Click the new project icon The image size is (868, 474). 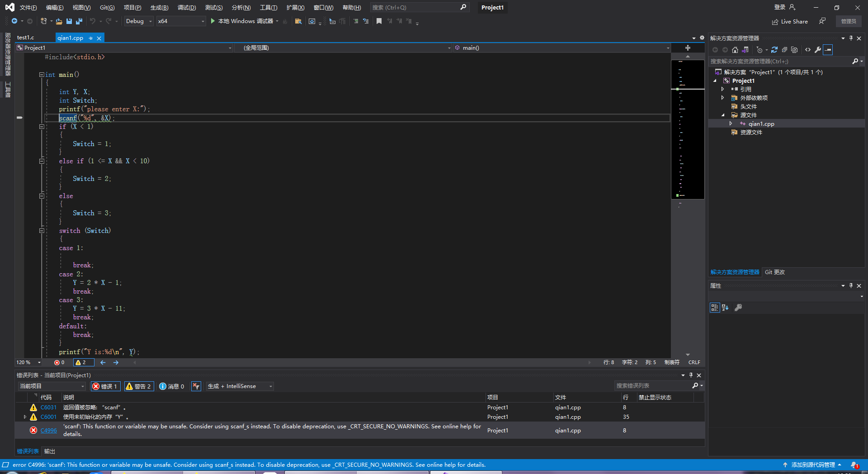pyautogui.click(x=43, y=21)
